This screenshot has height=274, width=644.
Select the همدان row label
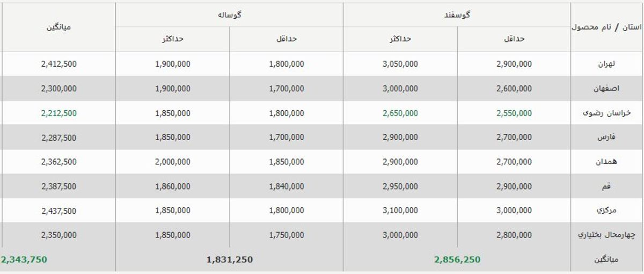click(x=606, y=162)
